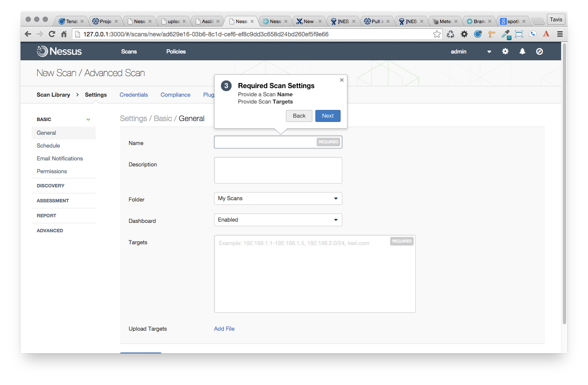This screenshot has height=385, width=588.
Task: Open the Folder dropdown My Scans
Action: (278, 198)
